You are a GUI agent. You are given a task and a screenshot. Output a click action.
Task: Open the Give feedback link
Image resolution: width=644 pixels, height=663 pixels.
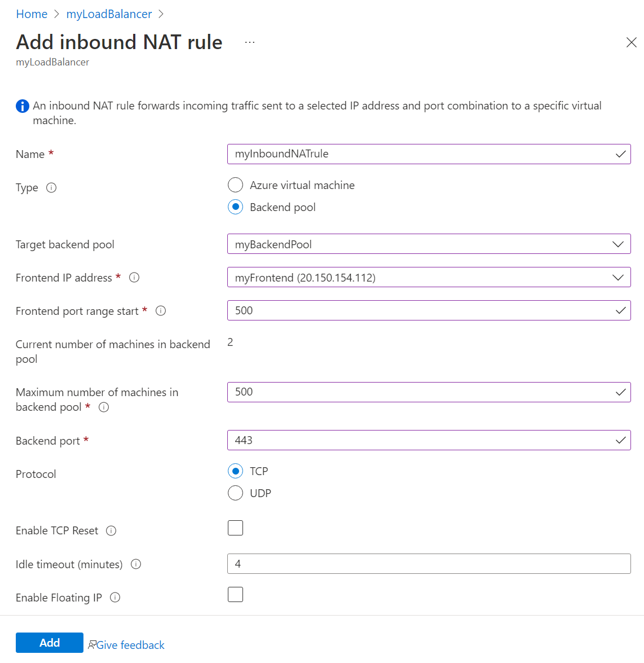(130, 645)
